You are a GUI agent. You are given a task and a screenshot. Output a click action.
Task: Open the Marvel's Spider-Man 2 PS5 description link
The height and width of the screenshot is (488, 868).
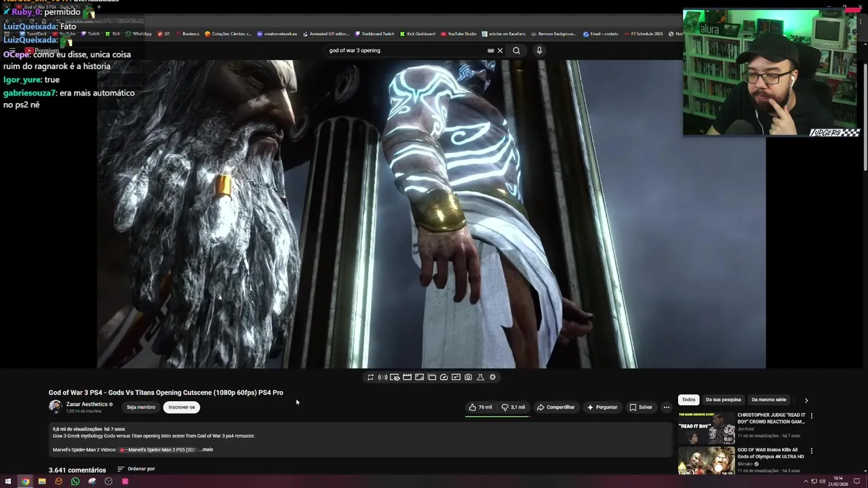[x=159, y=449]
